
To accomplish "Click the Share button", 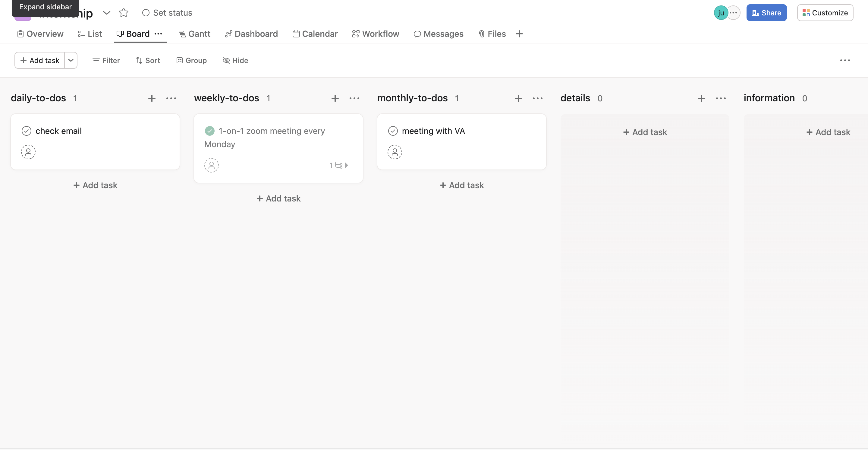I will point(766,13).
